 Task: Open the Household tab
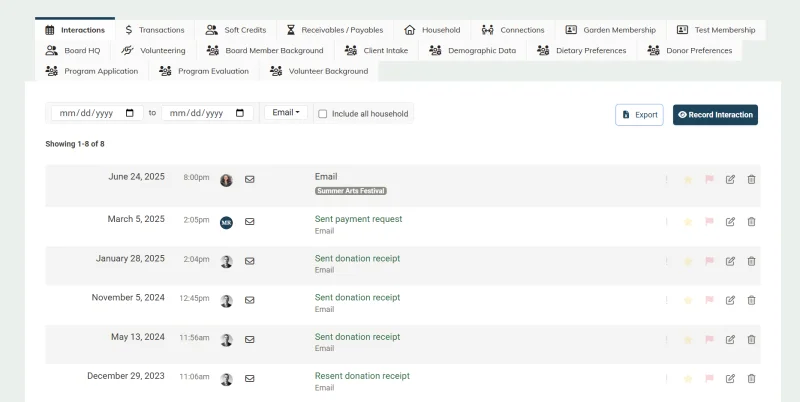[x=432, y=30]
